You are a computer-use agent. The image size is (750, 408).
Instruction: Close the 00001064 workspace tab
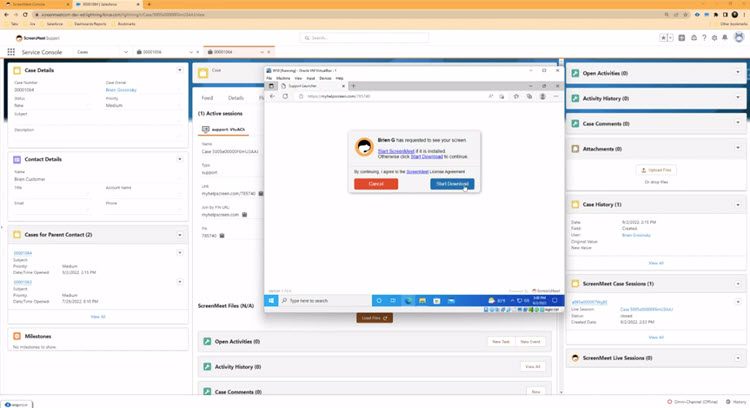[269, 52]
